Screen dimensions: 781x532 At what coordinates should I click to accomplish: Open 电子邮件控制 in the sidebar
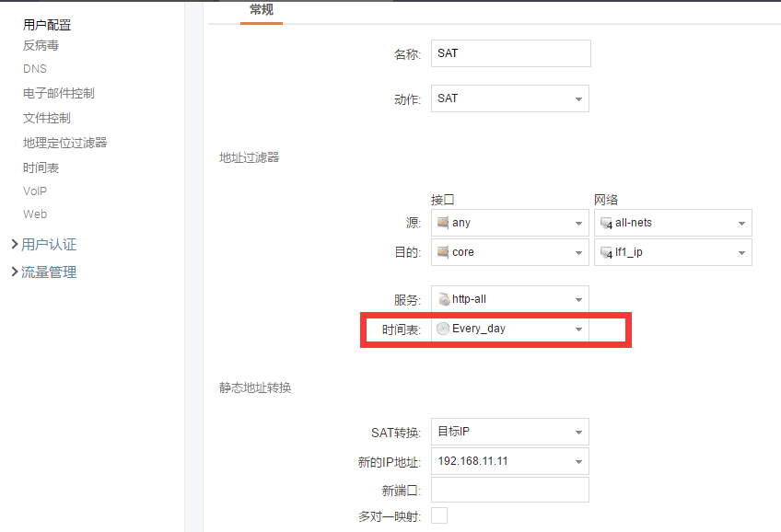tap(58, 93)
